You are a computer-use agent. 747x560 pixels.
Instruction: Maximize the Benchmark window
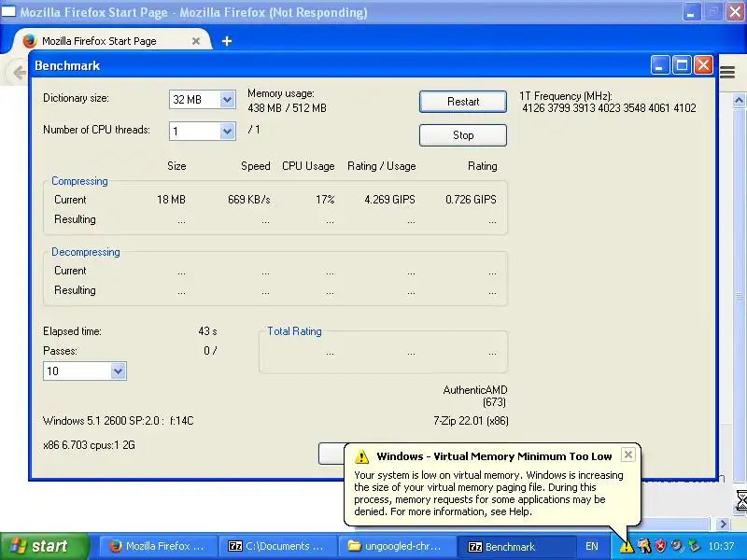click(682, 64)
